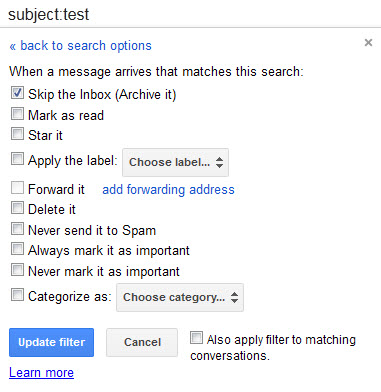
Task: Check the Delete it option
Action: (x=17, y=208)
